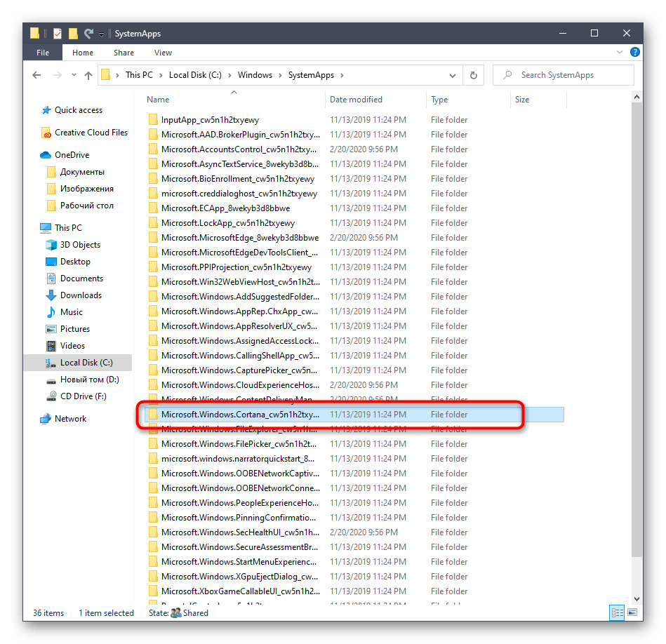Open the address bar history dropdown

click(453, 76)
